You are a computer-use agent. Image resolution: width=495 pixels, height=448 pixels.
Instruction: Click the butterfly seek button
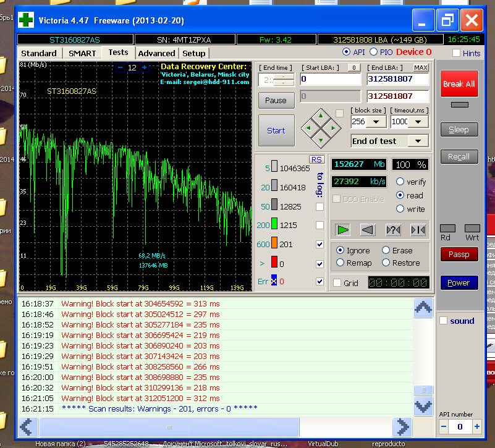pyautogui.click(x=418, y=230)
